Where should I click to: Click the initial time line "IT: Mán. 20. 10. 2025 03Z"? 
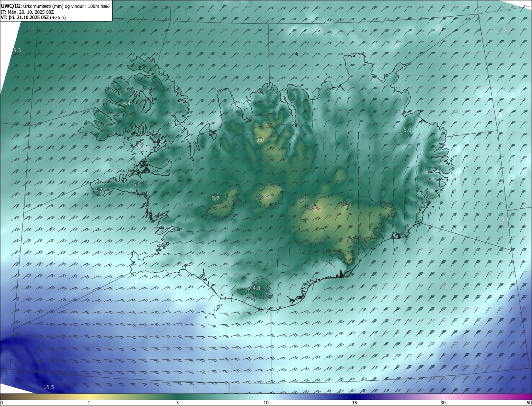click(27, 12)
